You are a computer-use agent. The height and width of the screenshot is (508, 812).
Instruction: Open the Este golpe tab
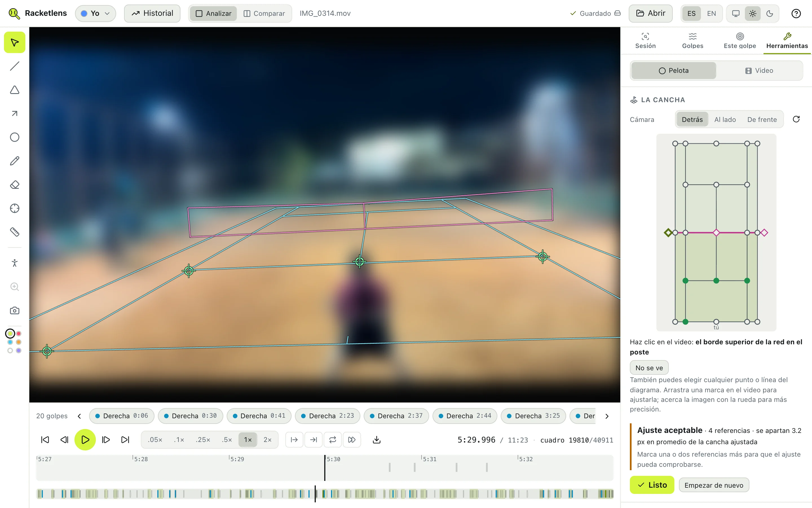click(x=740, y=41)
